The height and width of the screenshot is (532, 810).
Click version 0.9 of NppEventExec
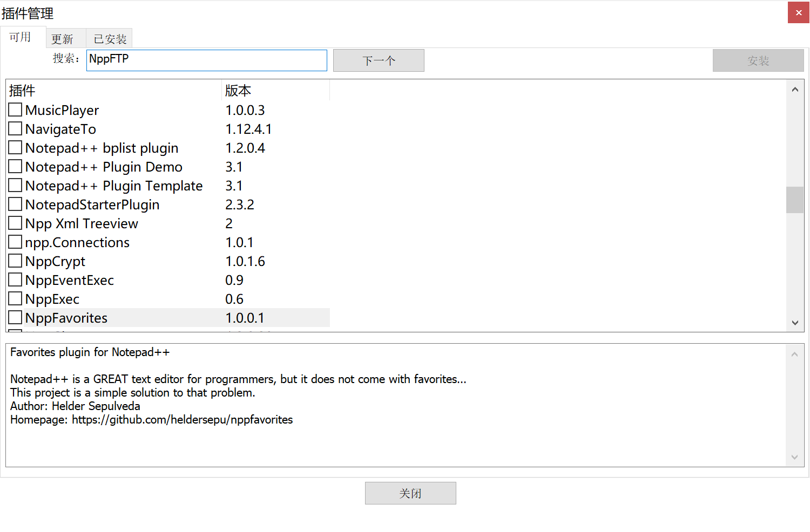point(234,280)
